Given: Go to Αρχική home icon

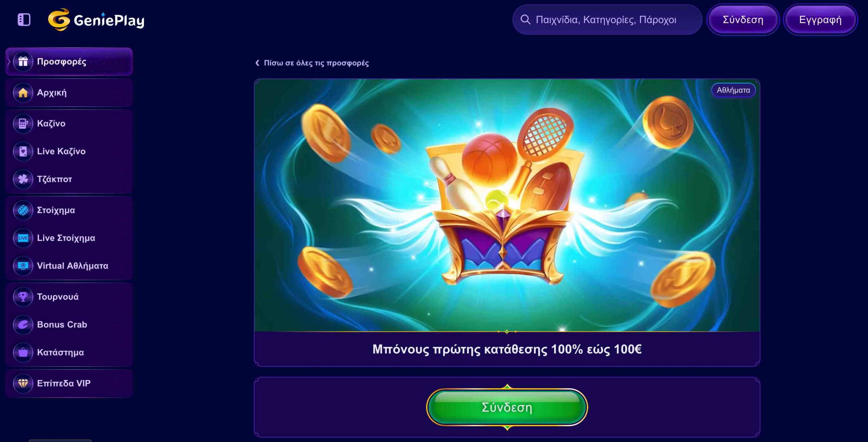Looking at the screenshot, I should click(x=23, y=92).
